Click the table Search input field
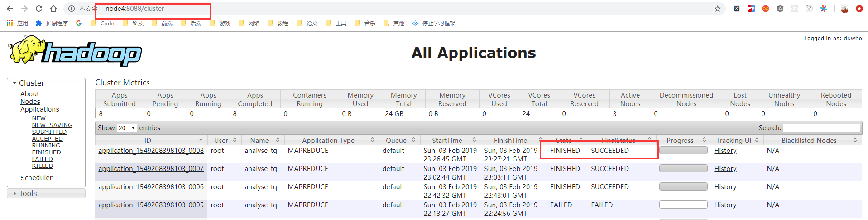Image resolution: width=868 pixels, height=220 pixels. click(x=822, y=128)
